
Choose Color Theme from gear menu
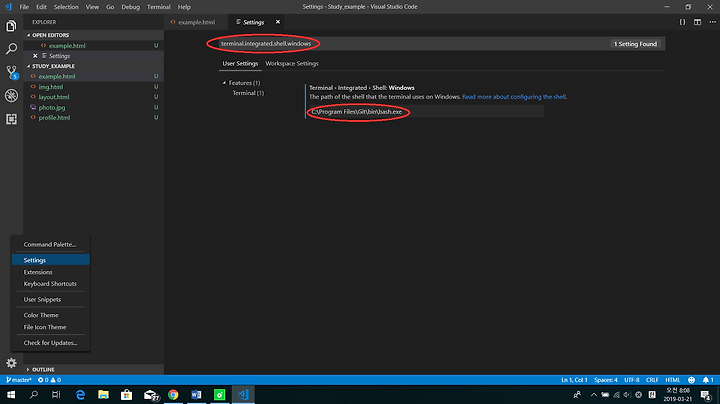(x=51, y=315)
